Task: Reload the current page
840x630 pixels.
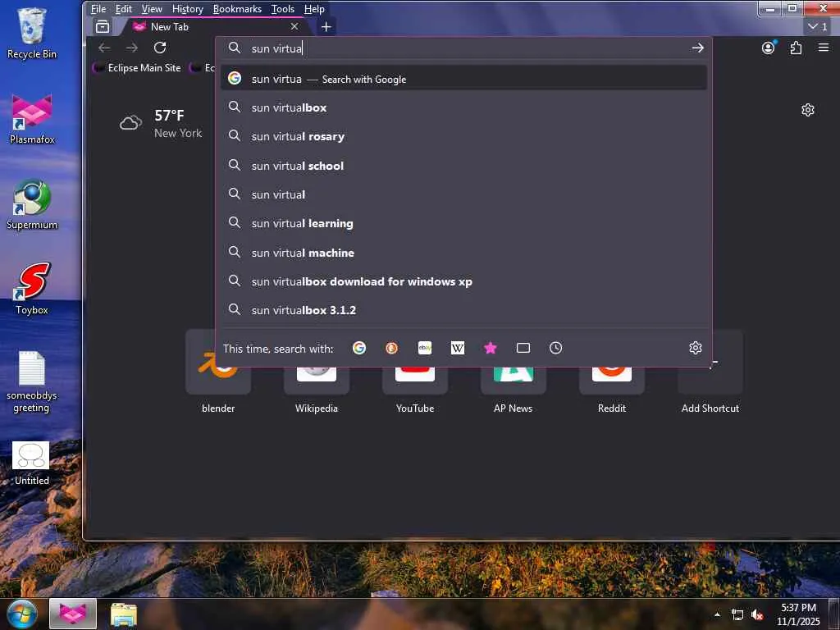Action: 160,48
